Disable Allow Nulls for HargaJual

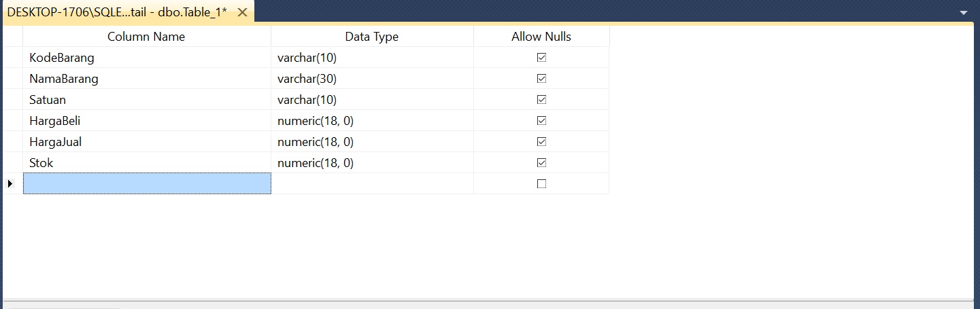(541, 142)
